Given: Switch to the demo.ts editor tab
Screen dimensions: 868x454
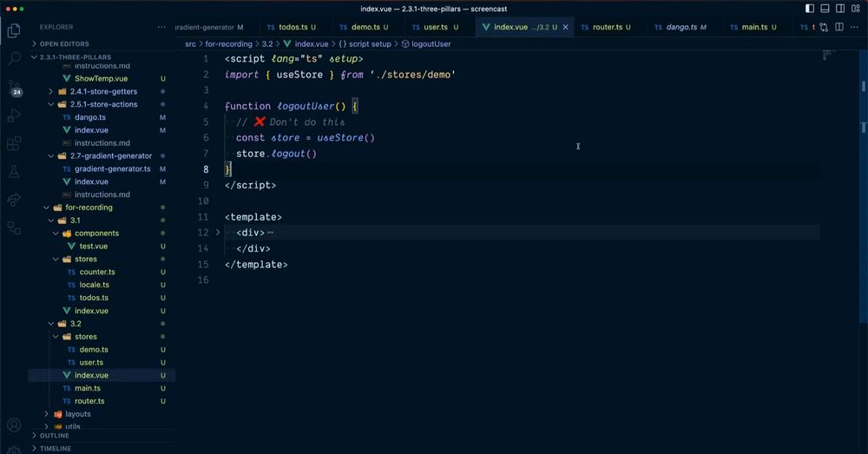Looking at the screenshot, I should (365, 27).
